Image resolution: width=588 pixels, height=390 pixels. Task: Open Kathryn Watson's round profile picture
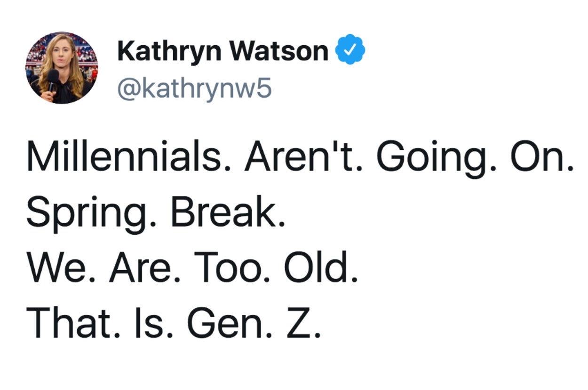(62, 68)
